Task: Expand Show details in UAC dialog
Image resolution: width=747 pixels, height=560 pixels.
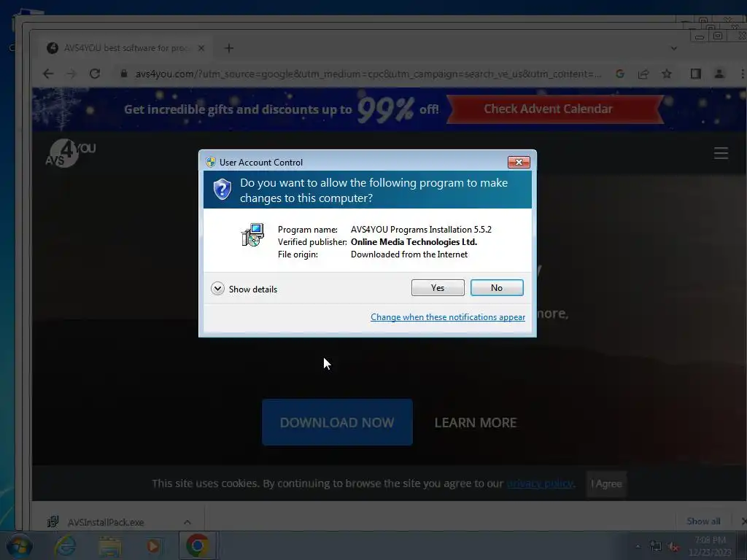Action: click(x=244, y=289)
